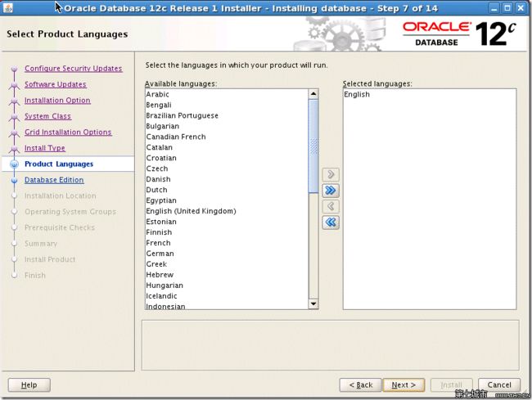Image resolution: width=532 pixels, height=400 pixels.
Task: Select Icelandic in available languages
Action: coord(226,296)
